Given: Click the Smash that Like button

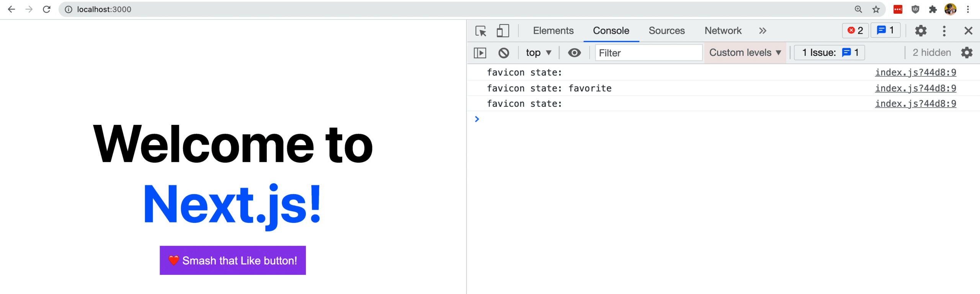Looking at the screenshot, I should pyautogui.click(x=233, y=260).
